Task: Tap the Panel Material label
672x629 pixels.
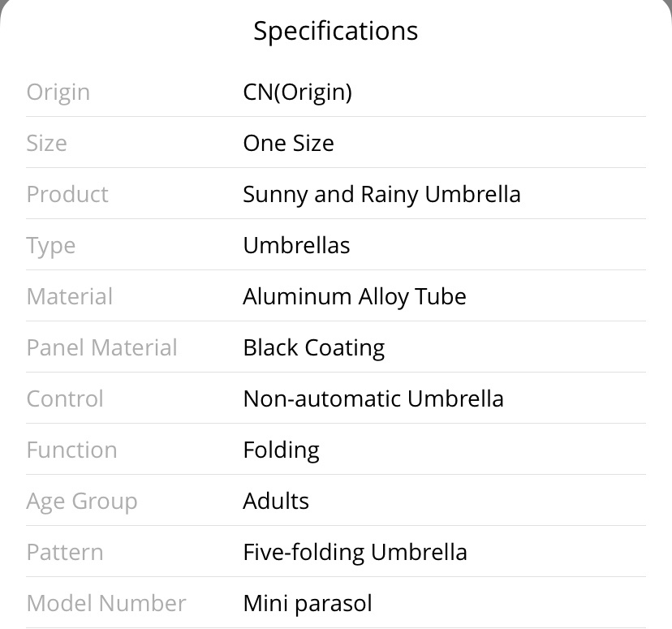Action: pos(101,347)
